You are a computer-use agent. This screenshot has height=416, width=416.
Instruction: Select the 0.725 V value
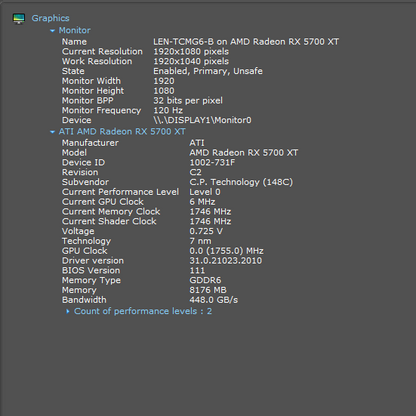click(206, 231)
